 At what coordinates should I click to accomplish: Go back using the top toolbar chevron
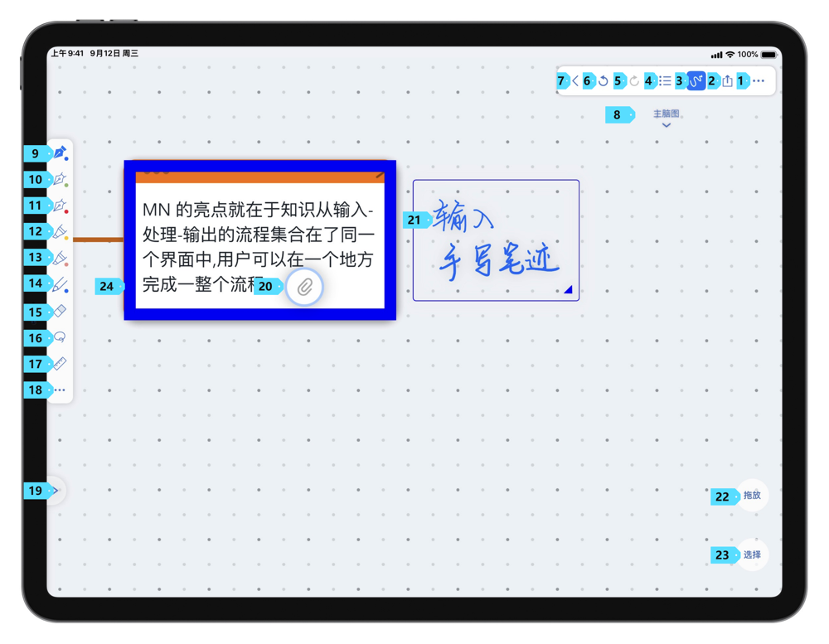click(575, 81)
